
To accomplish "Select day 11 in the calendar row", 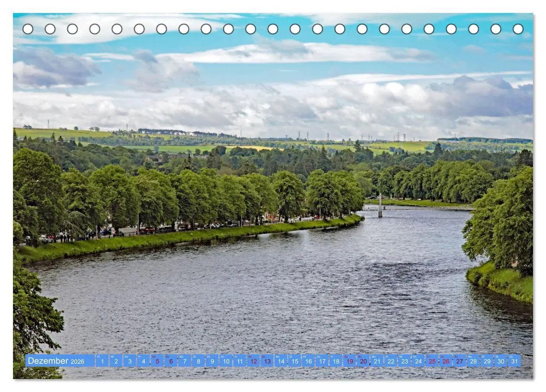I will point(240,361).
